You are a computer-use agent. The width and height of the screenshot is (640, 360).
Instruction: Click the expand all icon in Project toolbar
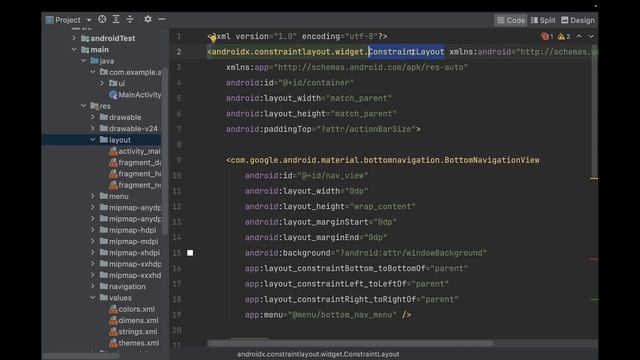point(116,19)
